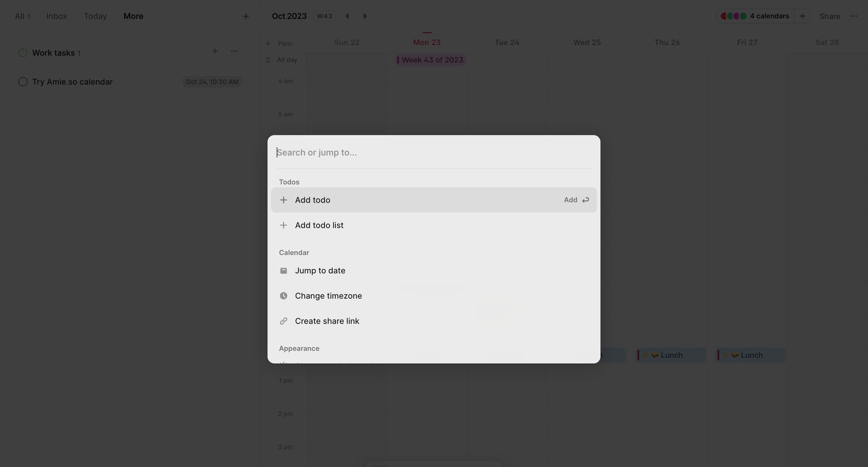Open the Week 43 of 2023 event
Screen dimensions: 868x467
coord(431,60)
